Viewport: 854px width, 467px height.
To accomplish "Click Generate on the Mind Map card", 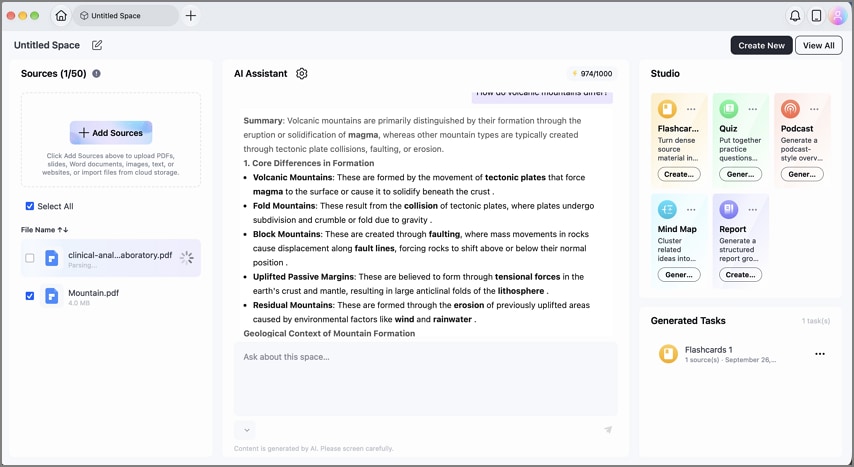I will coord(679,275).
